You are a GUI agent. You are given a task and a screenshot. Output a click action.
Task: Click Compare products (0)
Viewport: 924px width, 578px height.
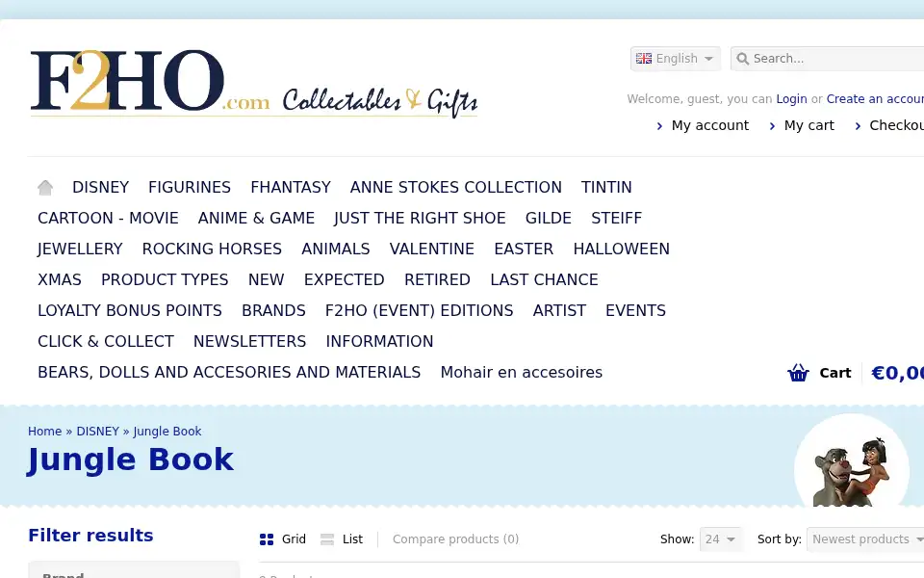pyautogui.click(x=455, y=539)
